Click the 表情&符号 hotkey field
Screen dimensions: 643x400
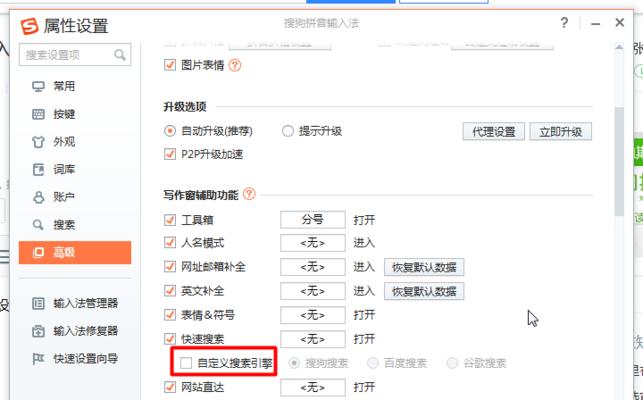coord(313,315)
